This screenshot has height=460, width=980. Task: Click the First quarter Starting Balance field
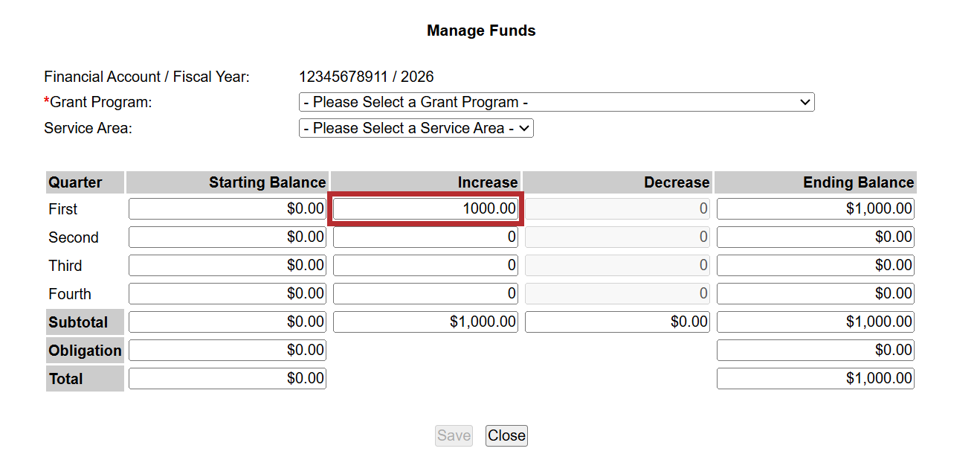(x=228, y=209)
